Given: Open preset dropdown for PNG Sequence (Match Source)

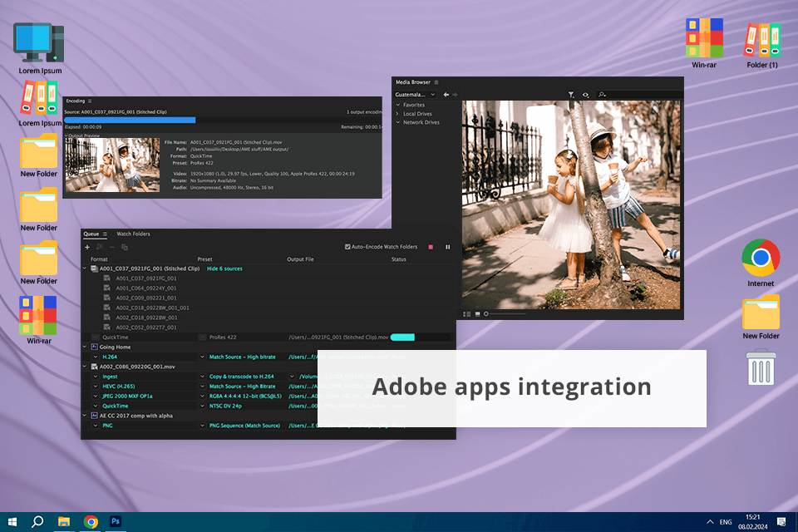Looking at the screenshot, I should [x=202, y=426].
